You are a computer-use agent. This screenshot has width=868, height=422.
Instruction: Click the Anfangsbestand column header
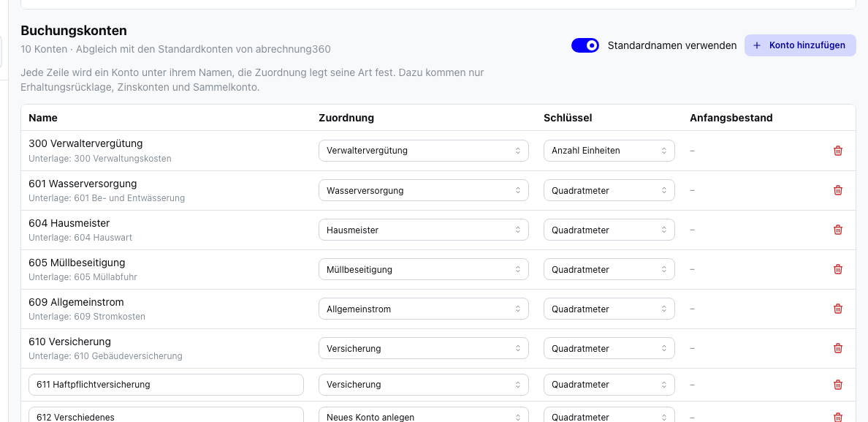(x=731, y=118)
